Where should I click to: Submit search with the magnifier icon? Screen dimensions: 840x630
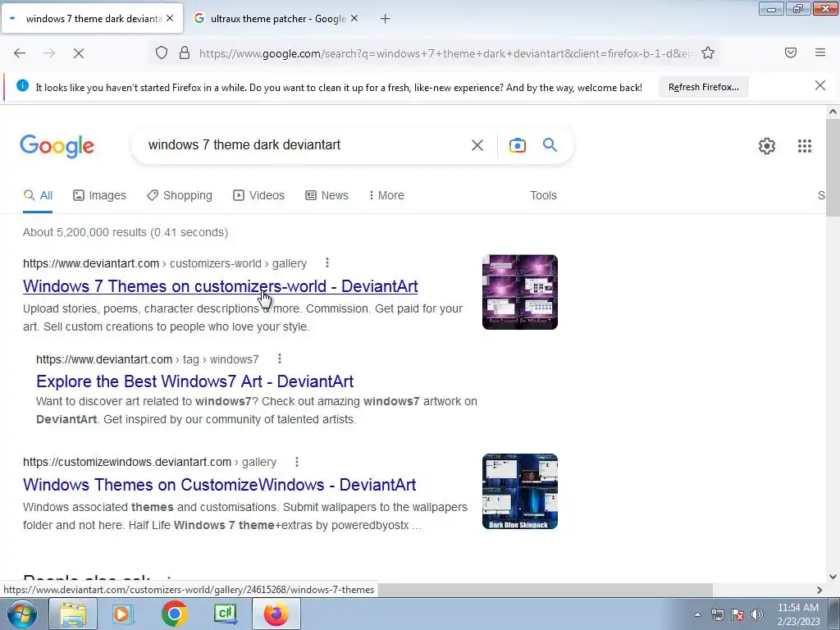pyautogui.click(x=550, y=144)
